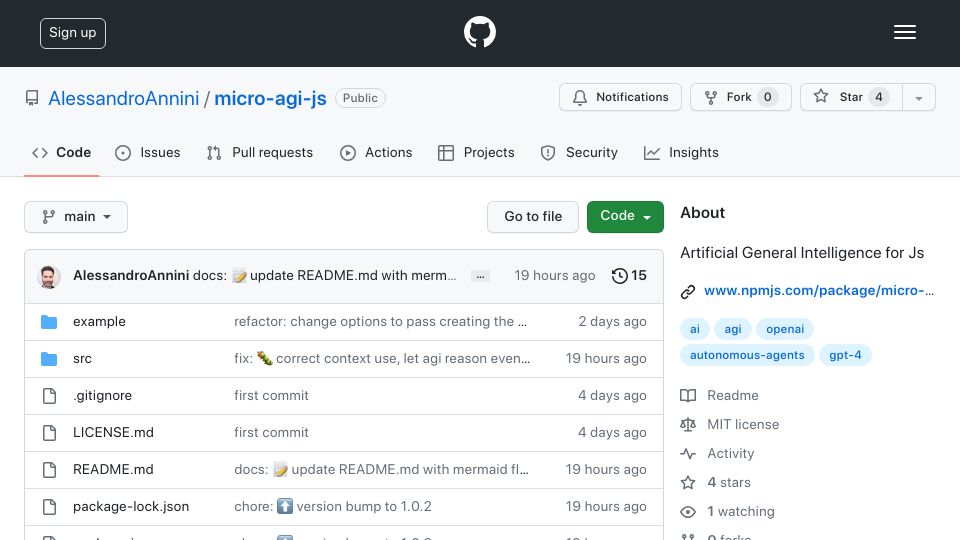The height and width of the screenshot is (540, 960).
Task: Expand the commit message ellipsis button
Action: pos(481,277)
